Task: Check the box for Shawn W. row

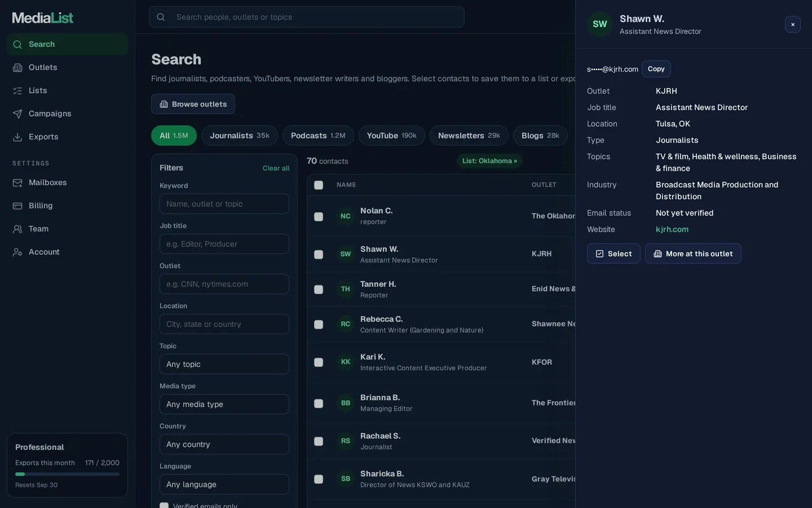Action: (x=319, y=255)
